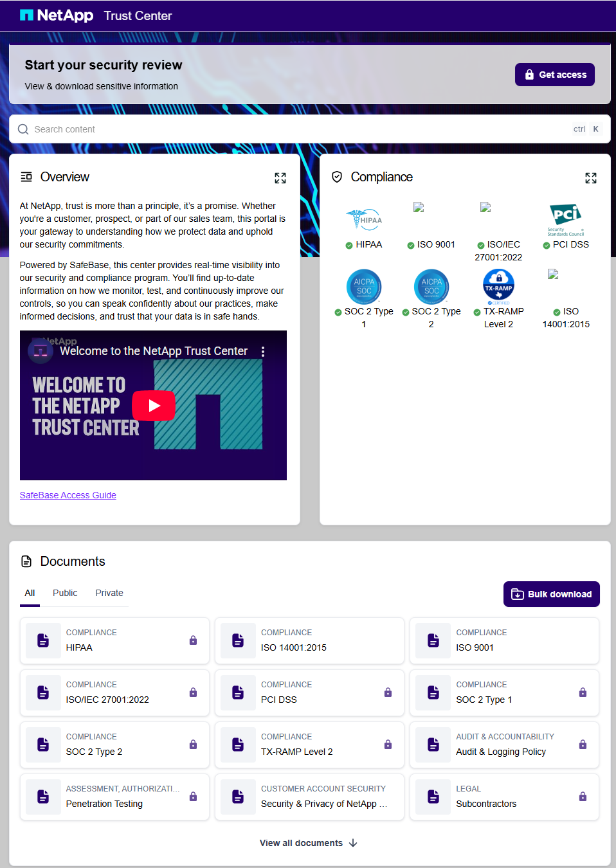Expand the Overview panel to fullscreen
This screenshot has height=868, width=616.
[x=280, y=178]
